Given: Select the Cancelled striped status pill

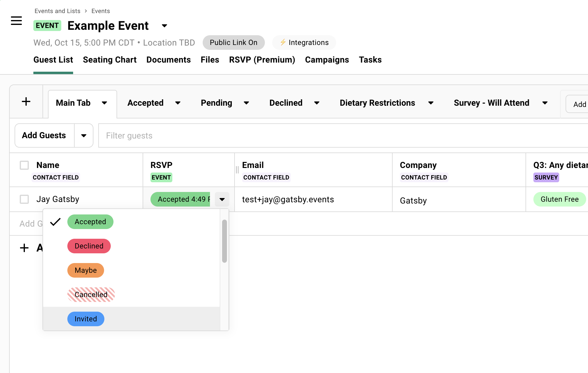Looking at the screenshot, I should coord(91,295).
